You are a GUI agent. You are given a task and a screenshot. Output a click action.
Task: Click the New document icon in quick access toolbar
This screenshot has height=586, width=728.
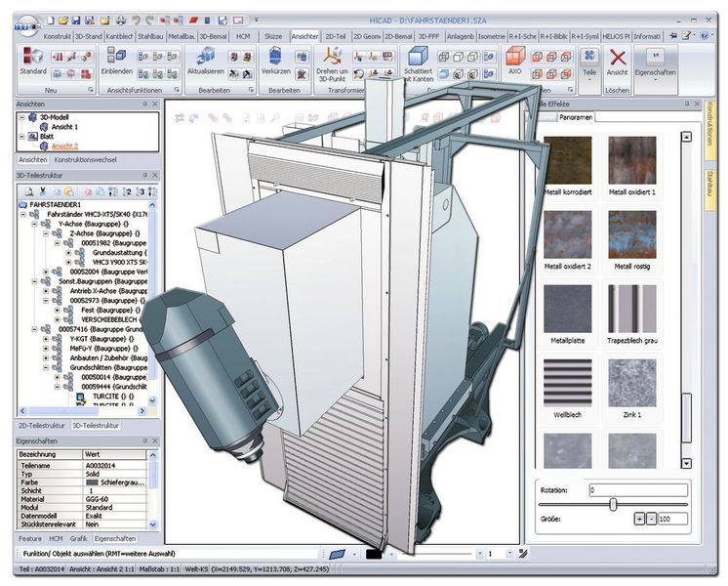[51, 21]
